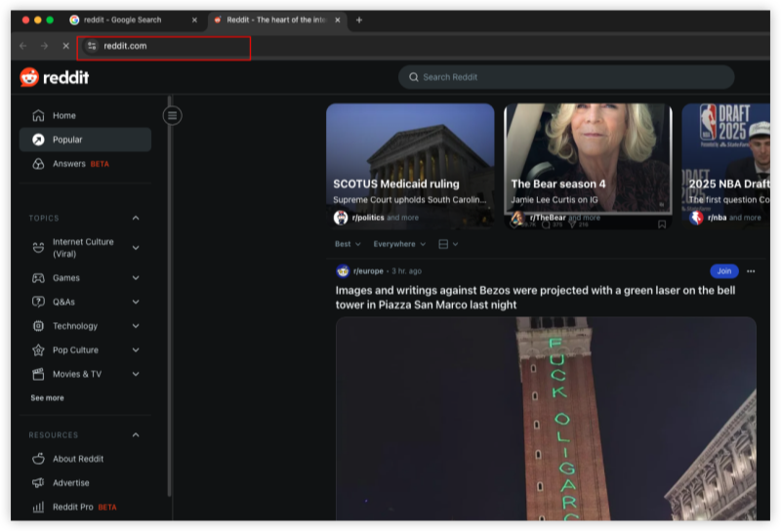Open Answers BETA in sidebar
The image size is (781, 532).
click(85, 164)
